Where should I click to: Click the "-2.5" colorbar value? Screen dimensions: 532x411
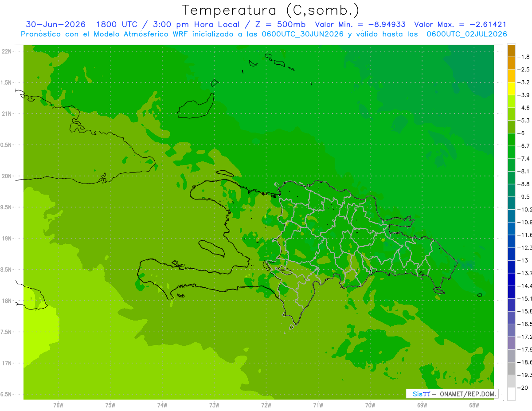524,70
